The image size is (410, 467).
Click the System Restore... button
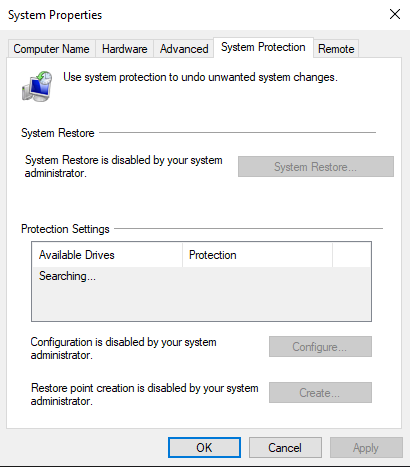[315, 166]
